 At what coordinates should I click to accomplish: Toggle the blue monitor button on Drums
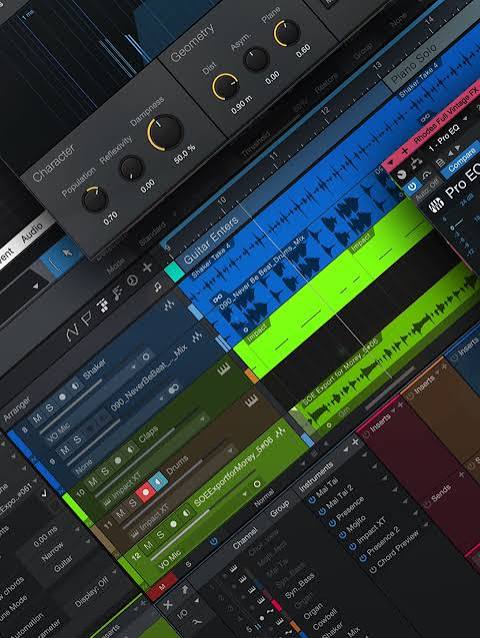coord(157,481)
